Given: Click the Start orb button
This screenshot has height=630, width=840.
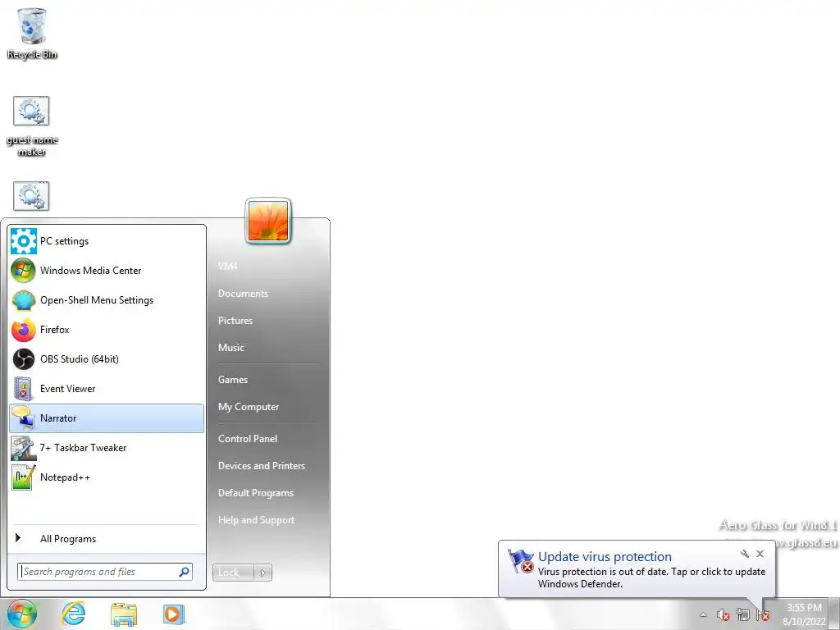Looking at the screenshot, I should 22,614.
